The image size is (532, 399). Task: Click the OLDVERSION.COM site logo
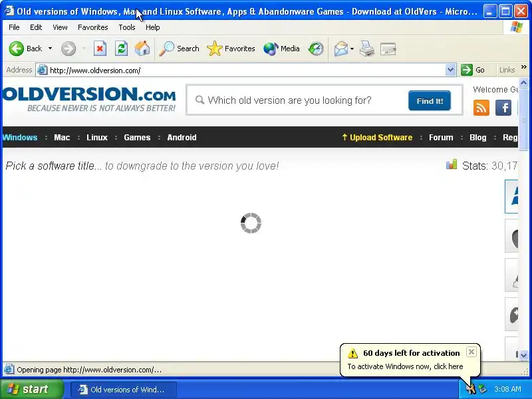tap(89, 99)
